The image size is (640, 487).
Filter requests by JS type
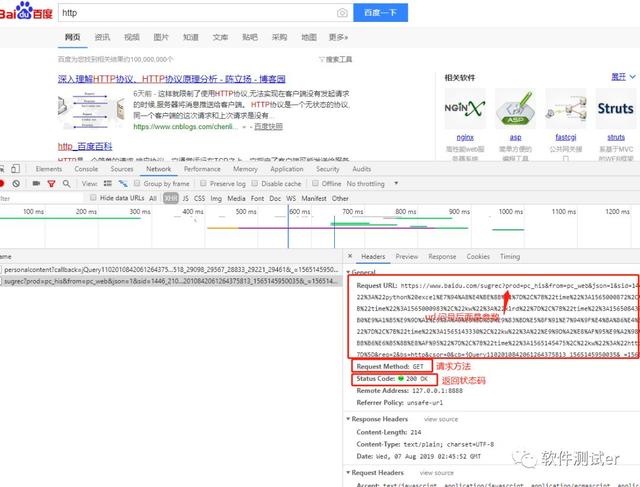point(185,198)
